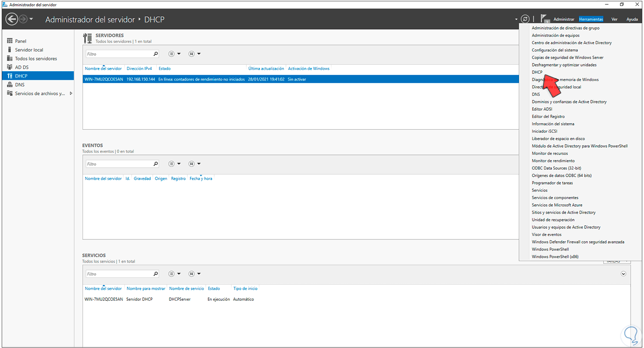This screenshot has width=644, height=348.
Task: Launch Editor del Registro
Action: click(548, 116)
